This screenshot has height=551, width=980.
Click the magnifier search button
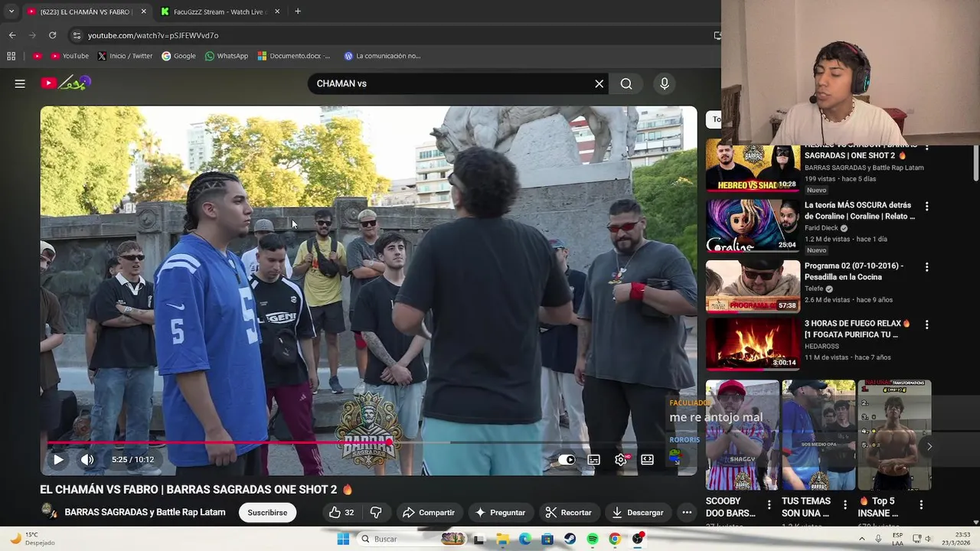(626, 83)
